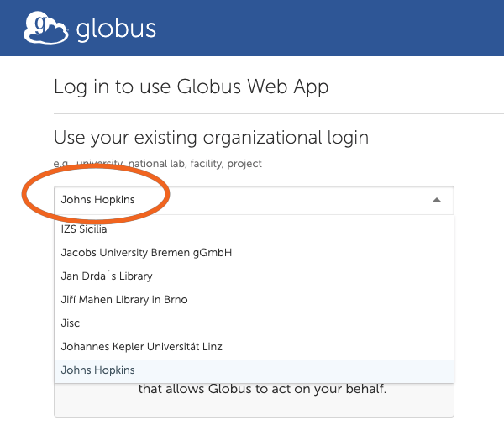Click the 'g' letter inside the cloud logo
Viewport: 504px width, 436px height.
click(41, 24)
